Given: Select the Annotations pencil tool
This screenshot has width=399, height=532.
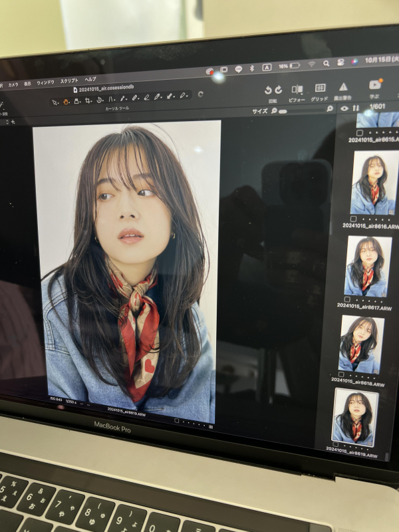Looking at the screenshot, I should pyautogui.click(x=183, y=96).
